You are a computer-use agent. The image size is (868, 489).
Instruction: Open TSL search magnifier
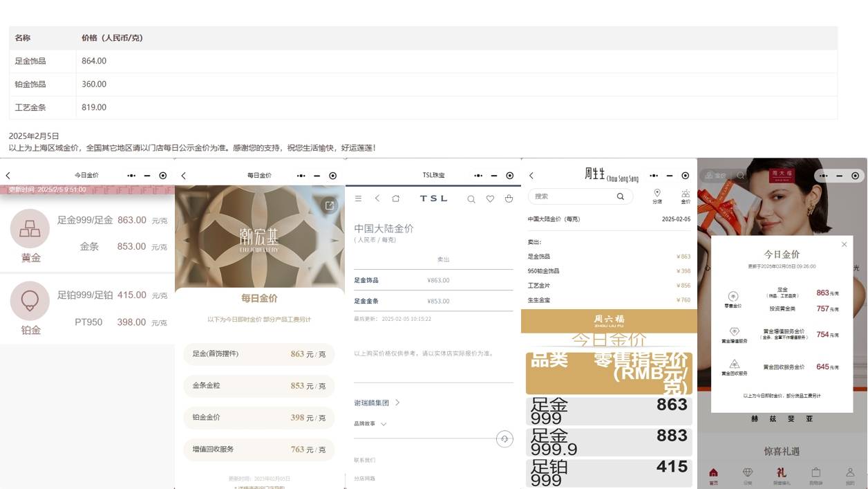point(471,199)
